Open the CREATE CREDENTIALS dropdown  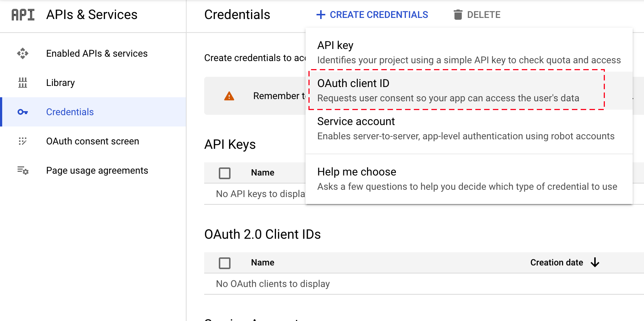pyautogui.click(x=372, y=15)
